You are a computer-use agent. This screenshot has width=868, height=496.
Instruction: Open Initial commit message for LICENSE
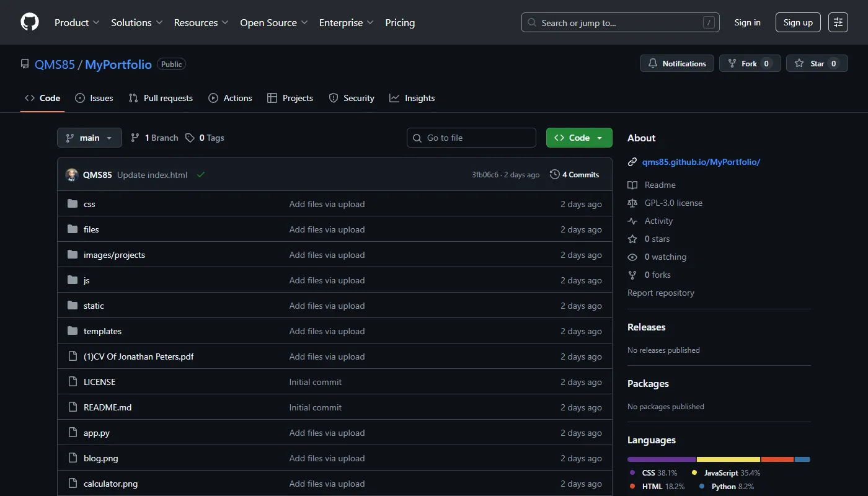[315, 382]
